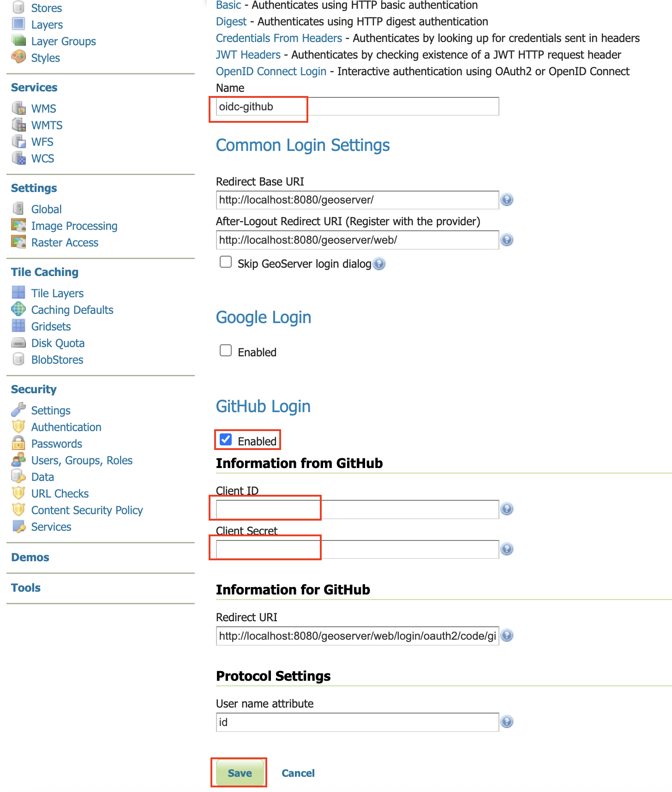Enable Skip GeoServer login dialog checkbox

click(226, 262)
